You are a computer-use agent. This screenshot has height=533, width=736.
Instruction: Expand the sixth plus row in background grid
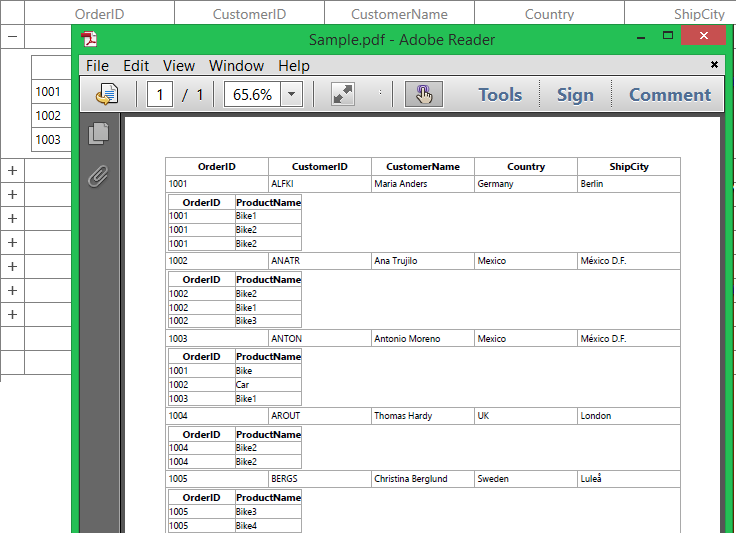click(x=13, y=290)
